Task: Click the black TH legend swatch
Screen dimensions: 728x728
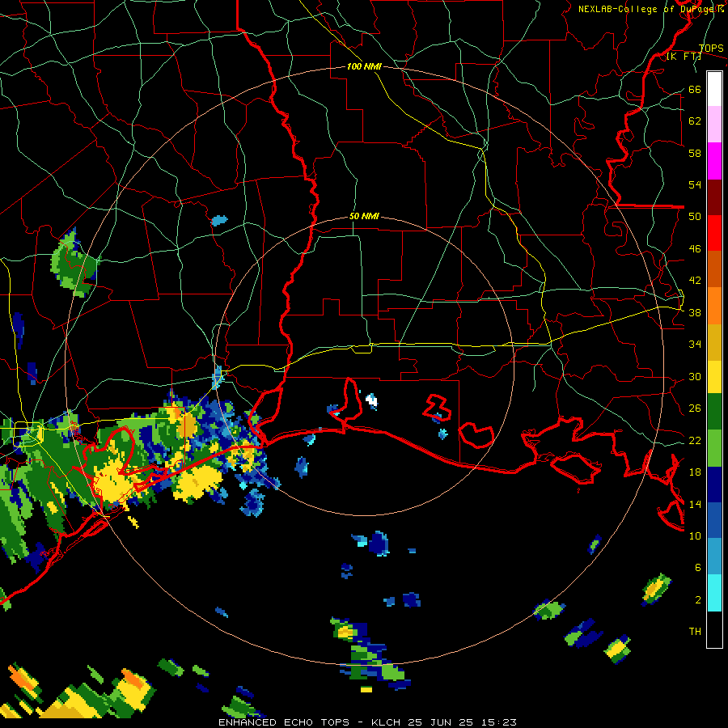Action: pyautogui.click(x=714, y=629)
